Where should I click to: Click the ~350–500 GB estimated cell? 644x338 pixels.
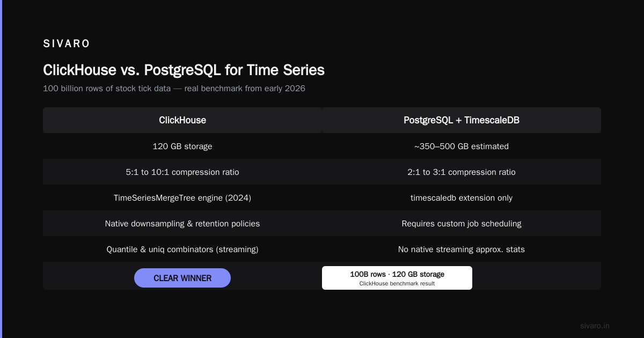tap(462, 146)
